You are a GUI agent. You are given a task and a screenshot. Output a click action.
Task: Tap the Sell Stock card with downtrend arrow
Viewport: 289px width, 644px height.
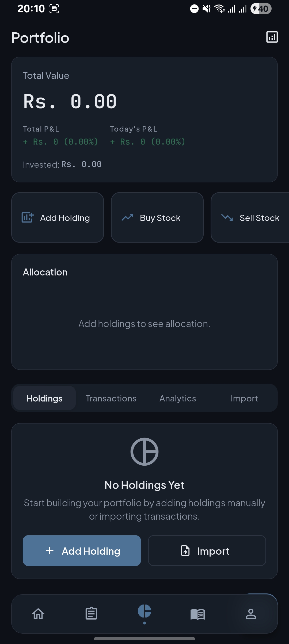[250, 217]
